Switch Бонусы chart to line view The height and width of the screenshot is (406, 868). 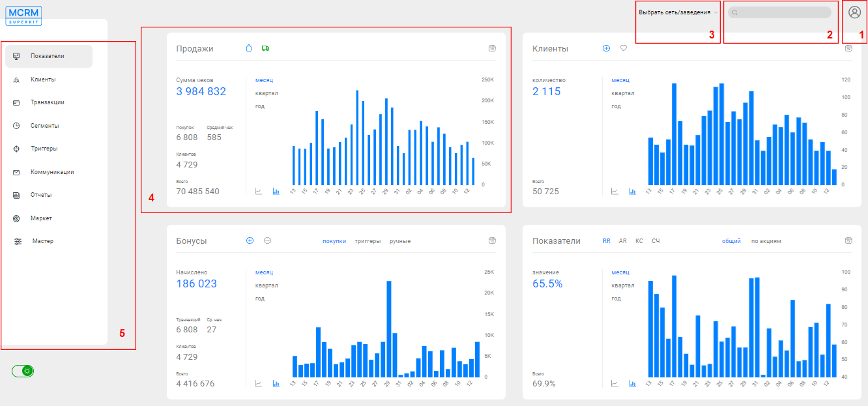click(x=259, y=384)
